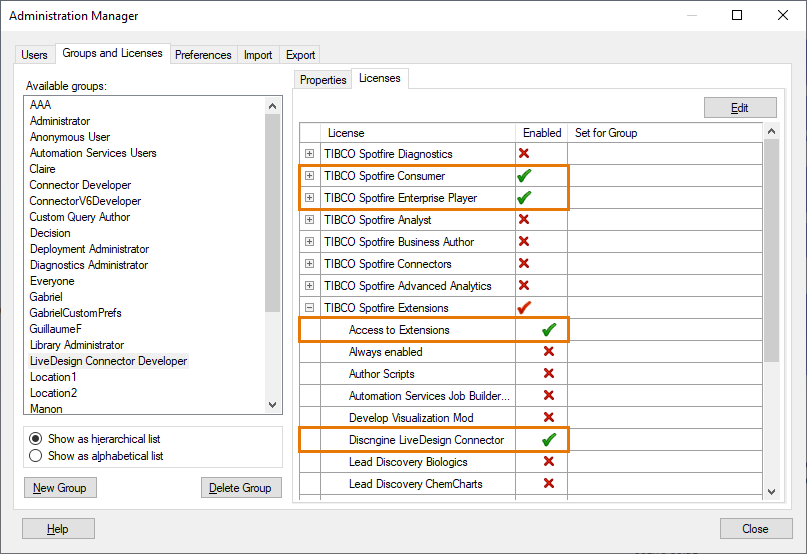Click red X for Business Author license

click(x=524, y=241)
